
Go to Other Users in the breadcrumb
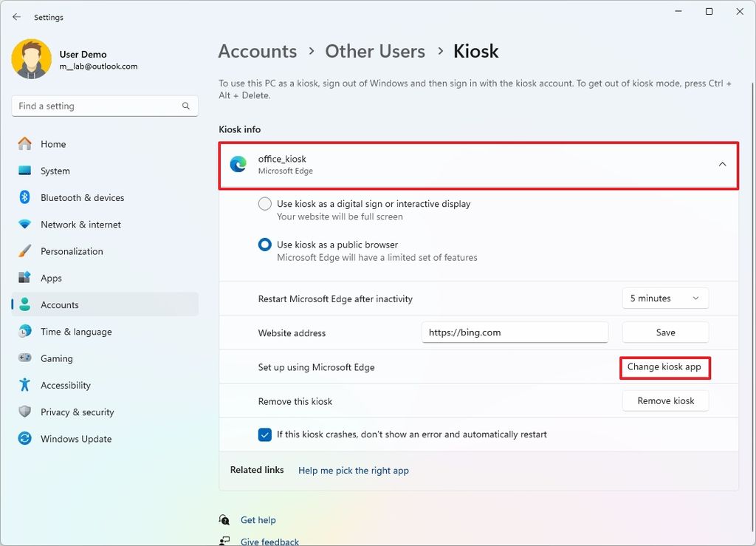pos(375,52)
